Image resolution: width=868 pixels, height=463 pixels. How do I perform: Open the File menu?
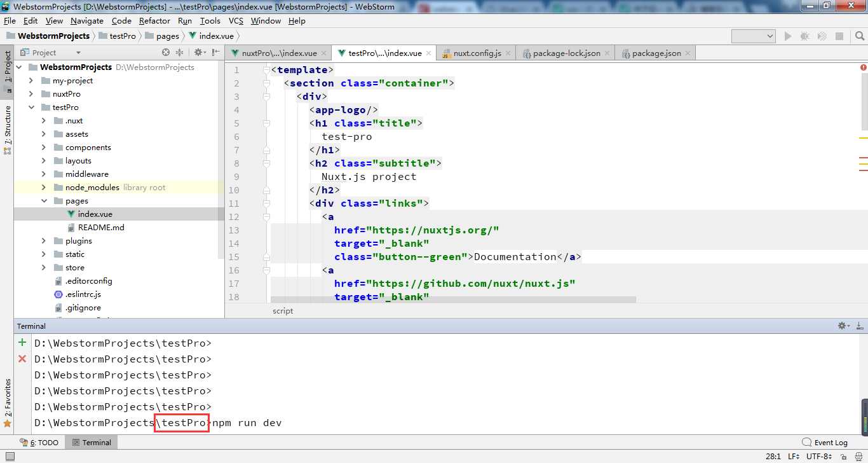tap(10, 21)
